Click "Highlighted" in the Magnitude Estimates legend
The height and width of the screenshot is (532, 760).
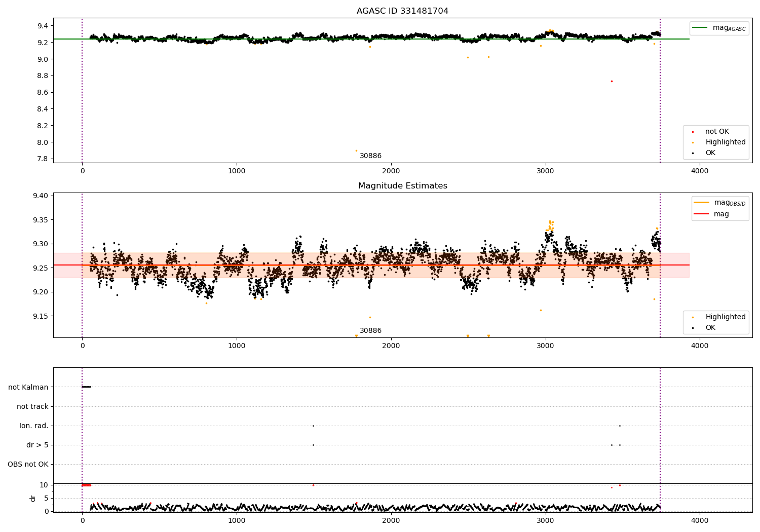[725, 317]
